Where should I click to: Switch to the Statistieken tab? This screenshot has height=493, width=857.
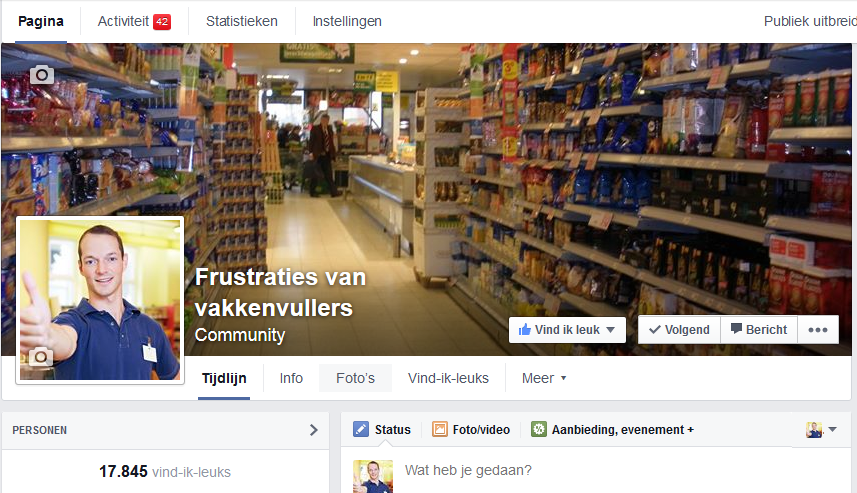242,21
